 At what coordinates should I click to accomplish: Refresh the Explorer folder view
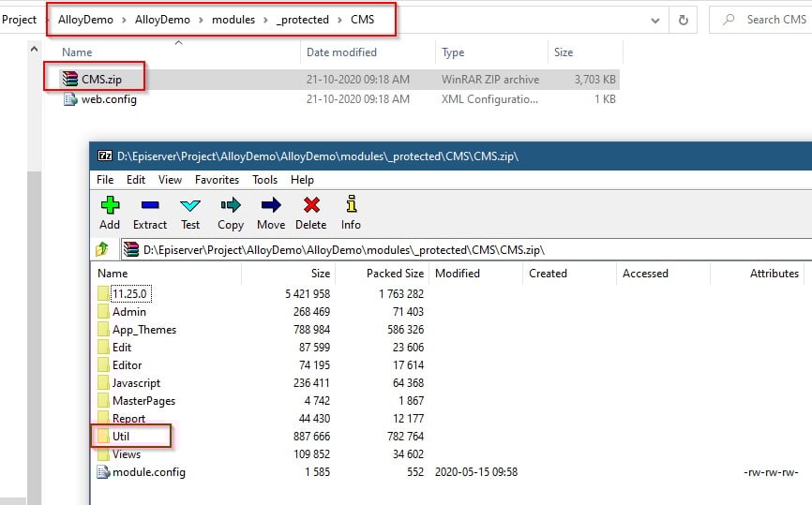coord(683,20)
